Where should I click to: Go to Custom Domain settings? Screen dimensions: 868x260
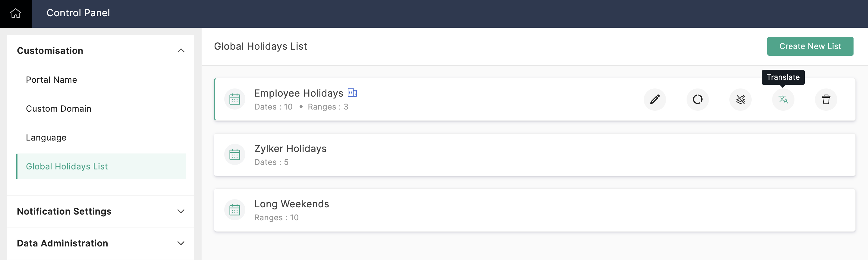(x=59, y=109)
